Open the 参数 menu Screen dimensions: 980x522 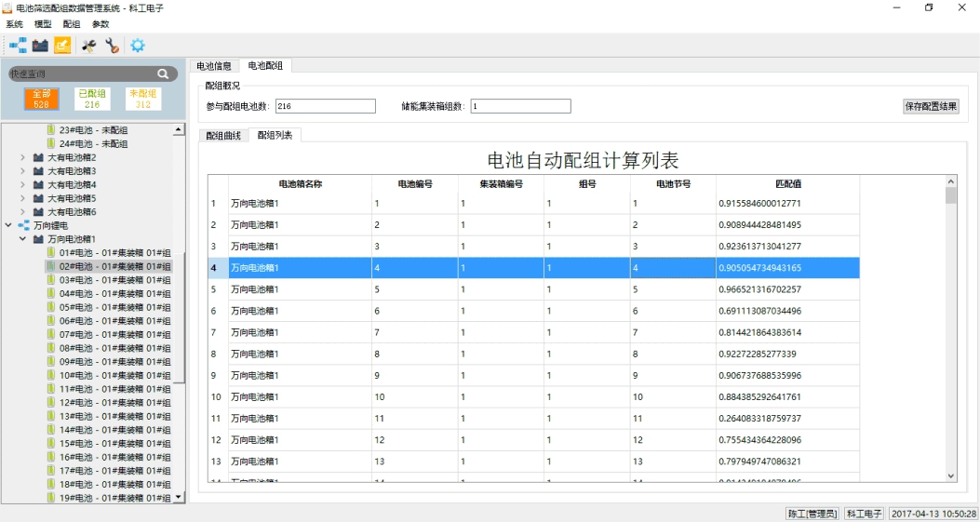101,24
